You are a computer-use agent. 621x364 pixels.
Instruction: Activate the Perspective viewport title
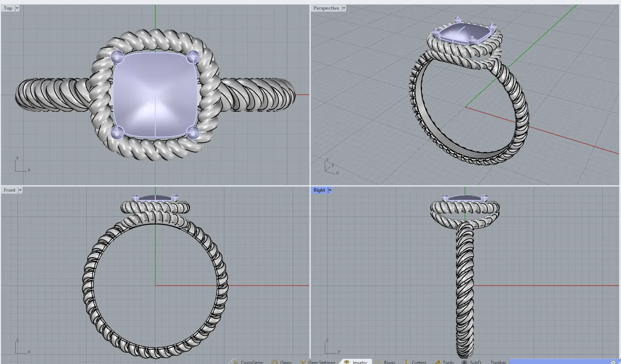tap(326, 8)
